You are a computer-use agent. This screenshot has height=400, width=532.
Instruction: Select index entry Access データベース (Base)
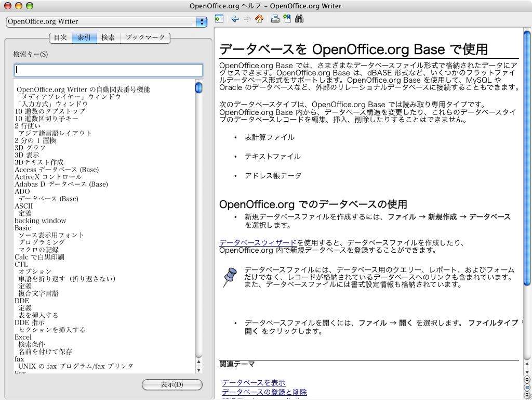[57, 170]
